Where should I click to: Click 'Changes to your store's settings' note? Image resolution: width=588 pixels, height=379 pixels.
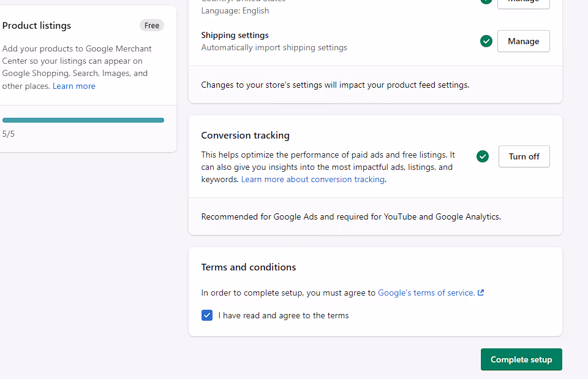coord(335,85)
